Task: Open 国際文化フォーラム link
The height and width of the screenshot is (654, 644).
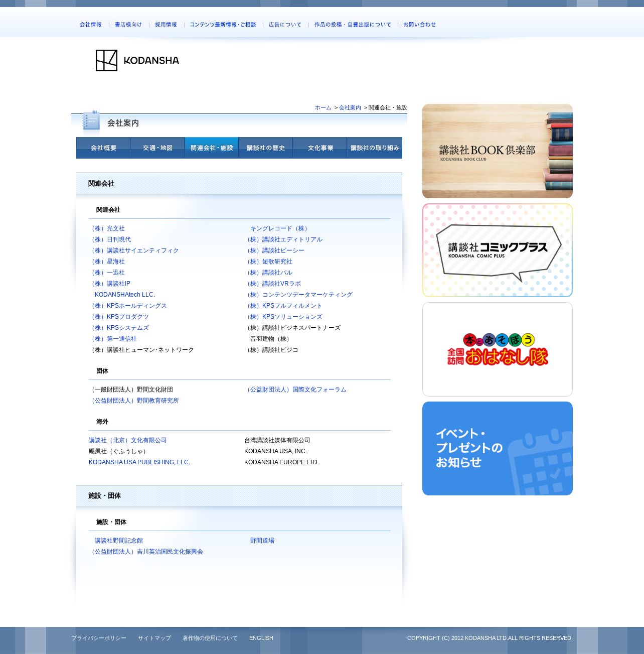Action: click(x=295, y=389)
